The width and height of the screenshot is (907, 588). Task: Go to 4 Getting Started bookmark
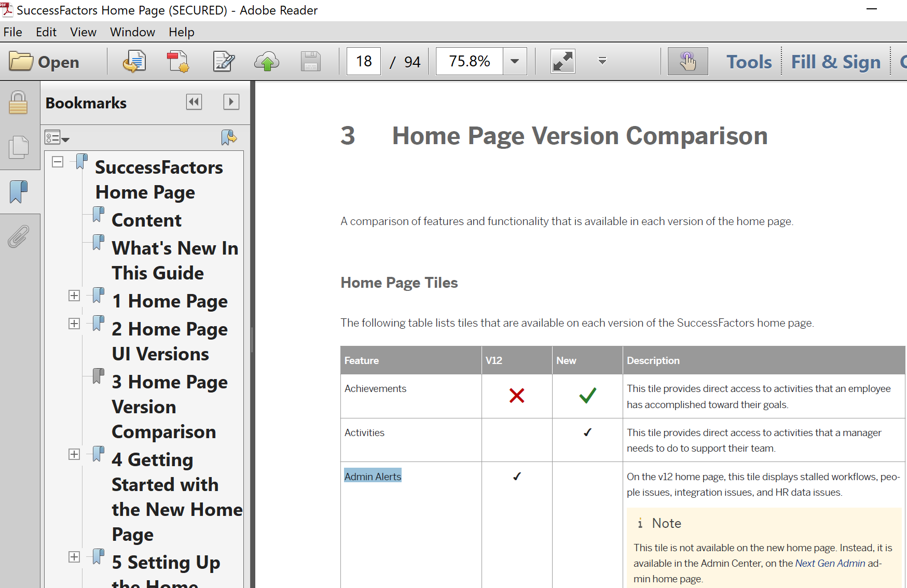[x=177, y=497]
